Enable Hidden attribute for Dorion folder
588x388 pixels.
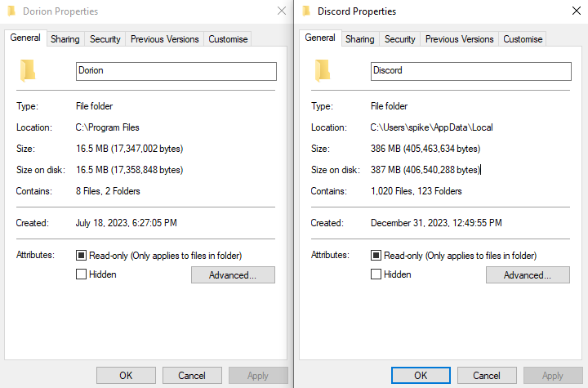coord(81,274)
